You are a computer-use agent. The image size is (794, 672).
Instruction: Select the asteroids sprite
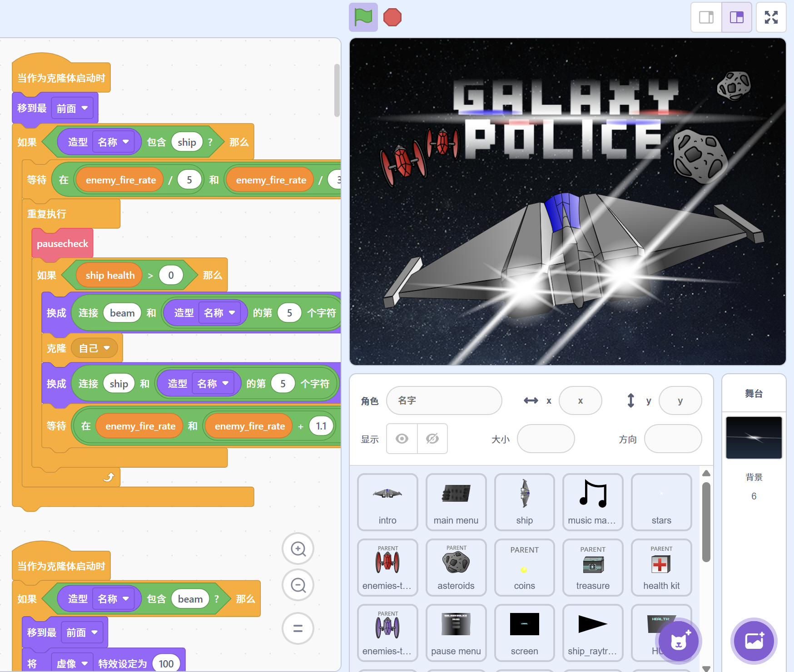click(x=456, y=568)
